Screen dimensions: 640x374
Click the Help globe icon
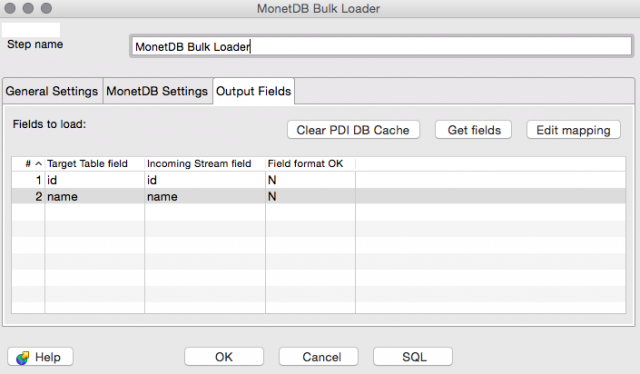click(x=22, y=358)
